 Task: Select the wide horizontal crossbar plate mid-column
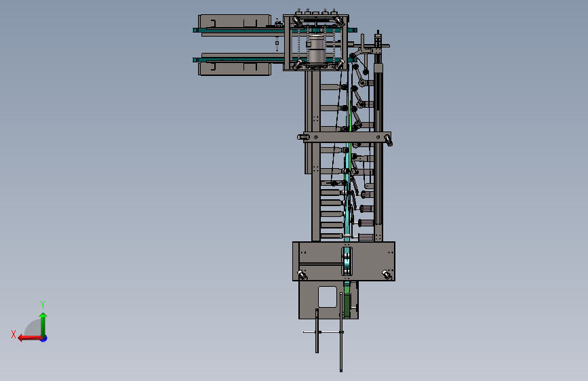(347, 137)
